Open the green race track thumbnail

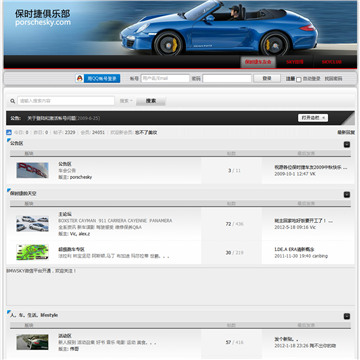pyautogui.click(x=32, y=252)
